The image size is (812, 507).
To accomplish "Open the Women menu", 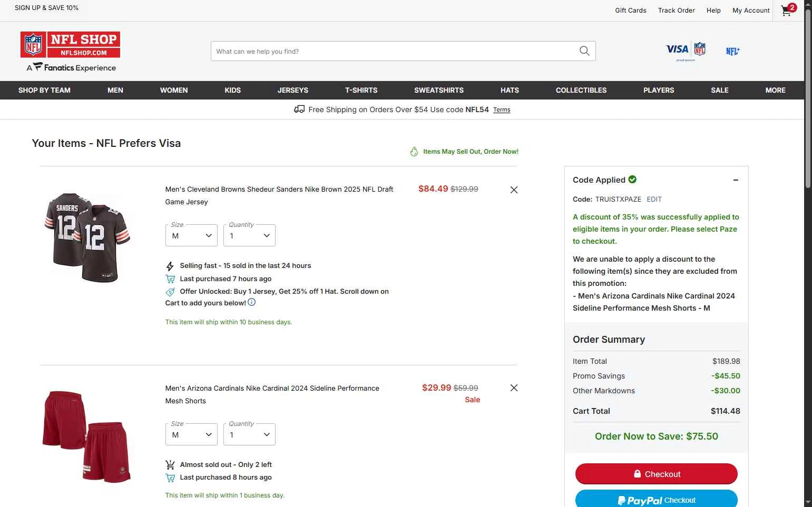I will pos(174,90).
